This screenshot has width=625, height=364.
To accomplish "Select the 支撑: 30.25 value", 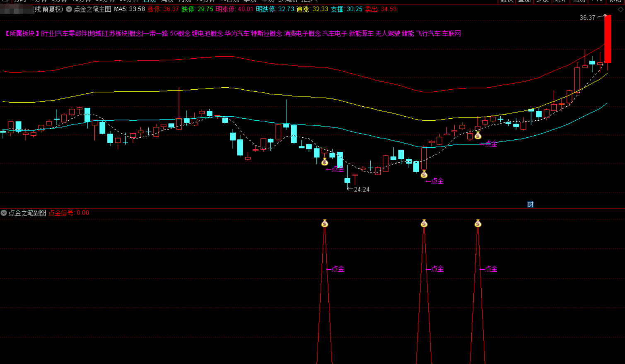I will point(347,9).
